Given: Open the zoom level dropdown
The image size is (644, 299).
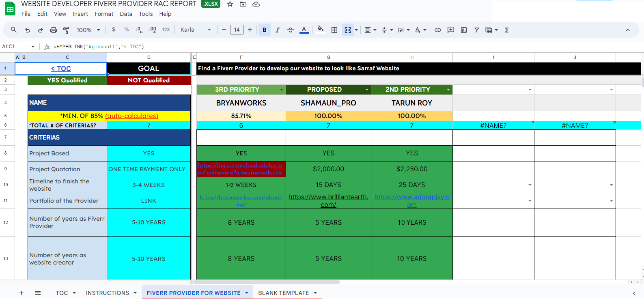Looking at the screenshot, I should (88, 30).
